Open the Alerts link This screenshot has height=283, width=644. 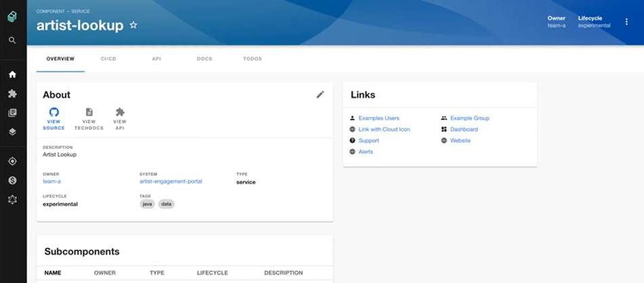click(x=365, y=152)
